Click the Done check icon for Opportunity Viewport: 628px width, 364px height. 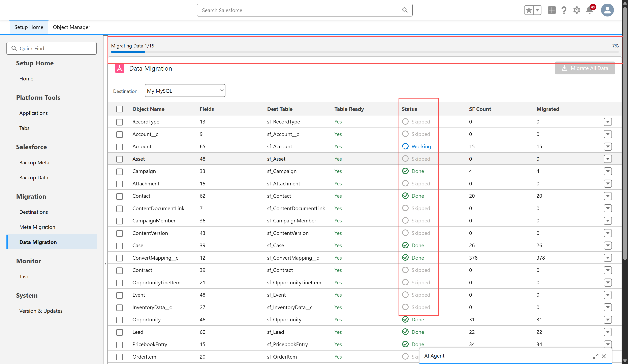[405, 319]
